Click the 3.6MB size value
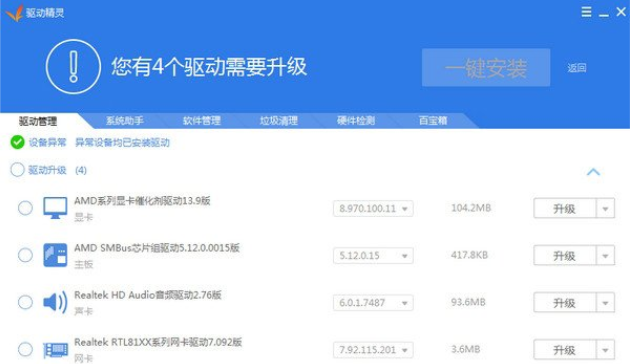Viewport: 631px width, 364px height. 466,349
